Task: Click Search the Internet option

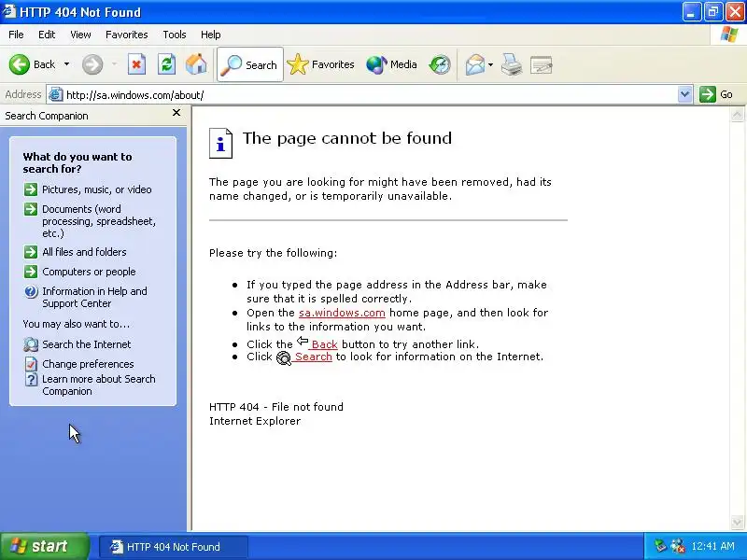Action: click(87, 344)
